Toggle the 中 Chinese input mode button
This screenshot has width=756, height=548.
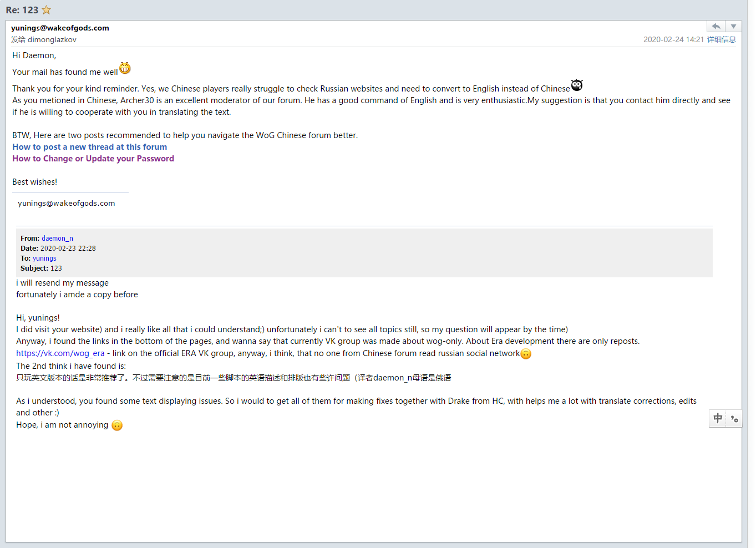click(718, 418)
